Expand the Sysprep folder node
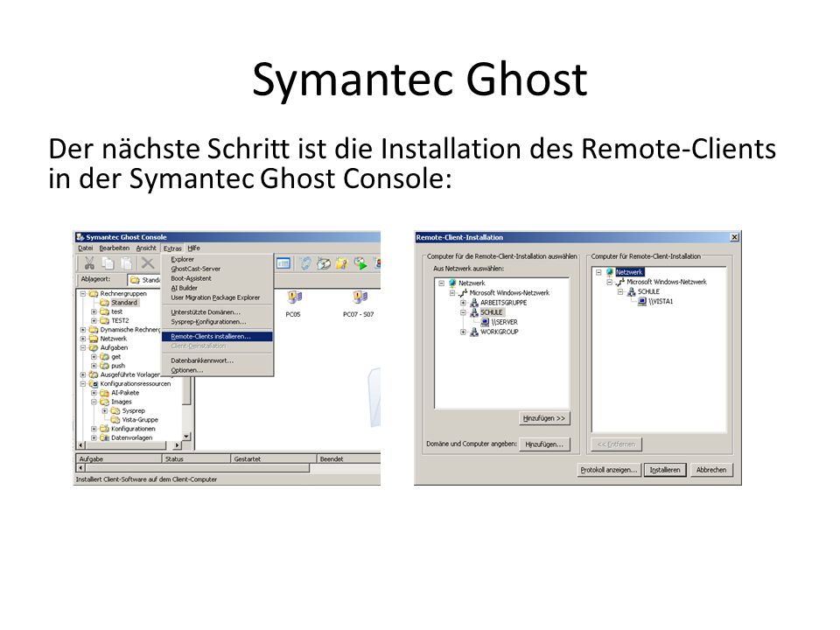 [x=104, y=411]
